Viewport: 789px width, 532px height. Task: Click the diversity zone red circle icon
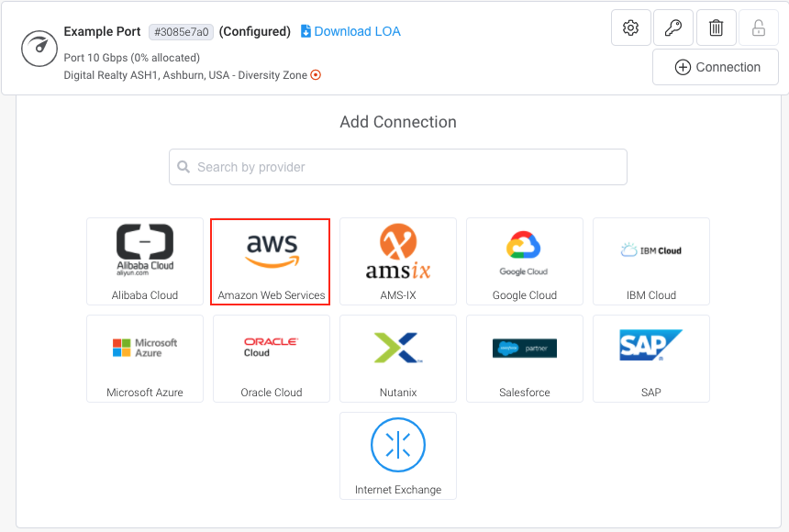[316, 75]
